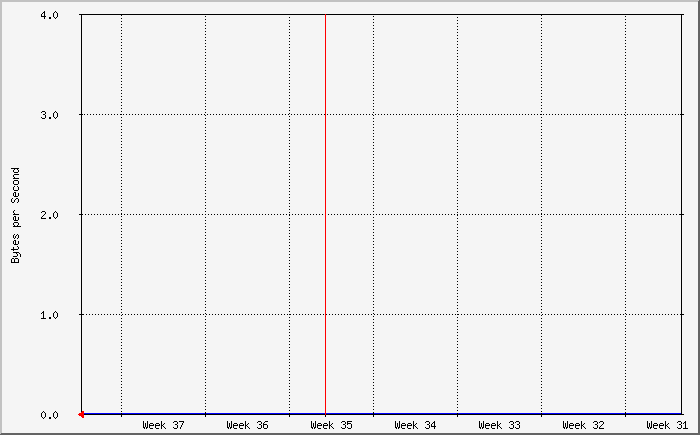The image size is (700, 435).
Task: Click the 'Week 32' axis label
Action: pos(583,425)
